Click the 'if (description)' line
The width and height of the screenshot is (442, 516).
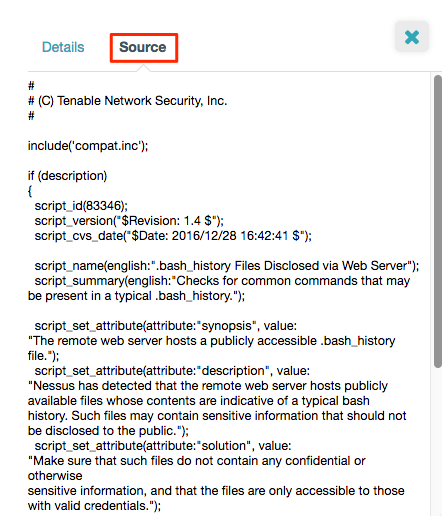point(67,176)
